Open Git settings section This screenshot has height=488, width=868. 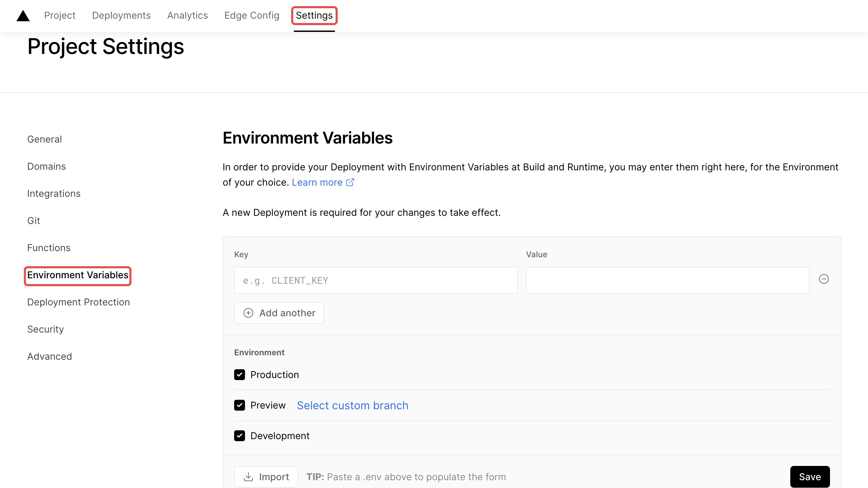(x=34, y=221)
